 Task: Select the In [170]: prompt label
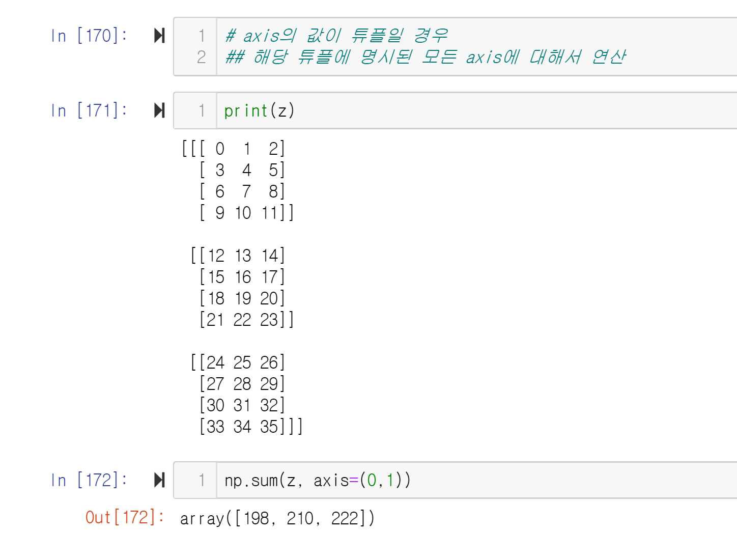(89, 36)
